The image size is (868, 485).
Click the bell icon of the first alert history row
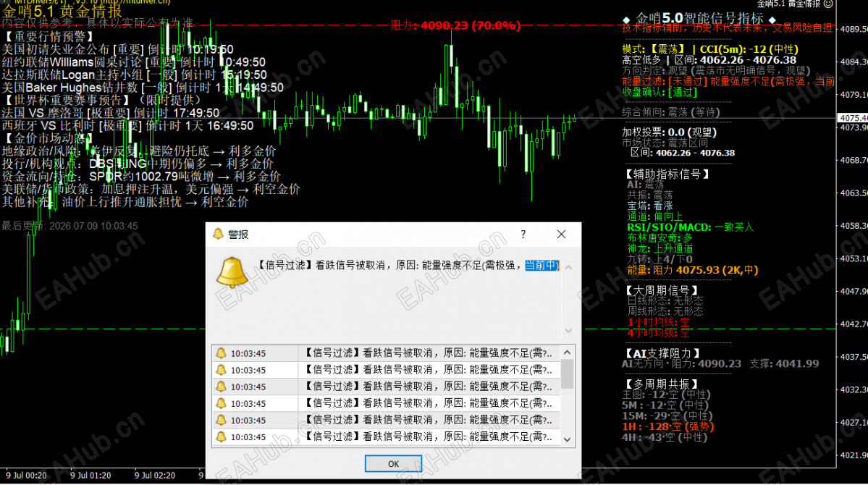tap(222, 353)
